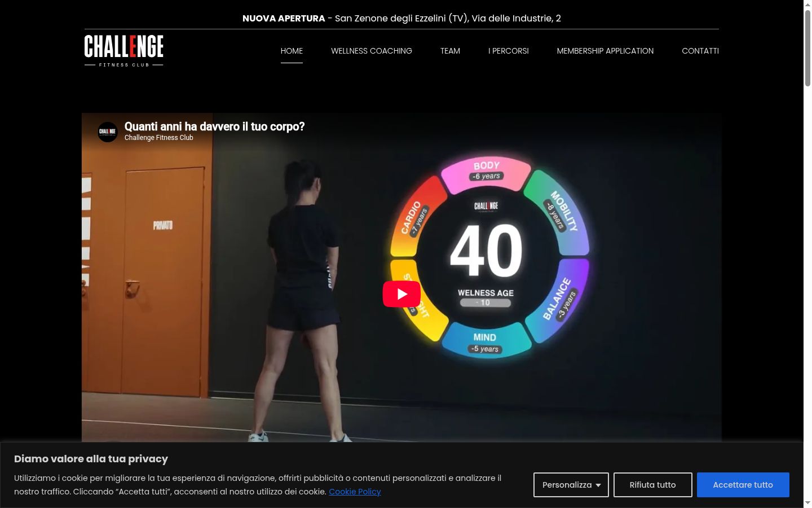
Task: Open the WELLNESS COACHING page
Action: point(372,51)
